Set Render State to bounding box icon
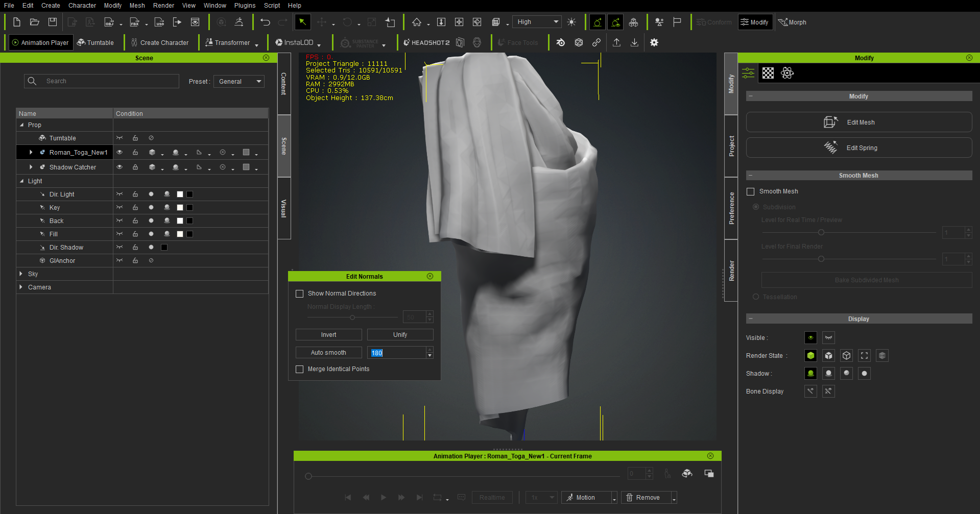The height and width of the screenshot is (514, 980). click(864, 356)
